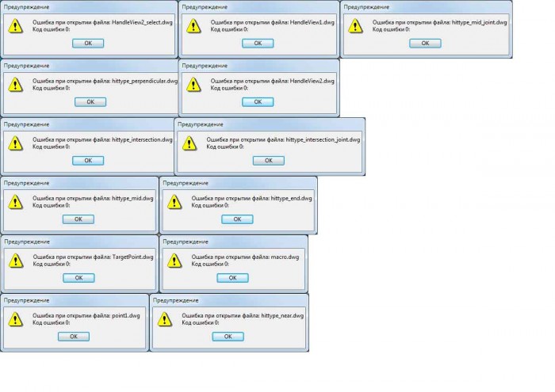Click warning icon in hittype_intersection_joint.dwg dialog
Viewport: 555px width, 392px height.
click(189, 143)
